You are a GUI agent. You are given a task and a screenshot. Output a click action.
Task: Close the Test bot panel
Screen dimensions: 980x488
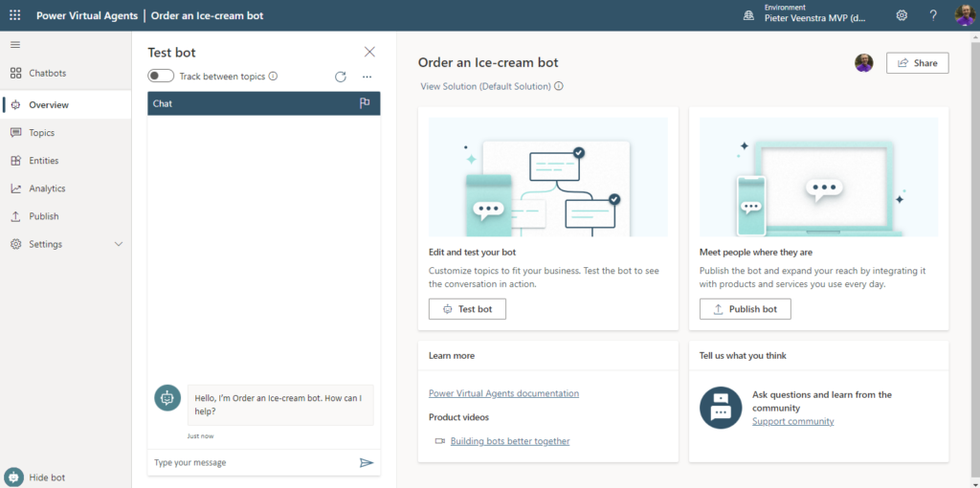pos(369,52)
